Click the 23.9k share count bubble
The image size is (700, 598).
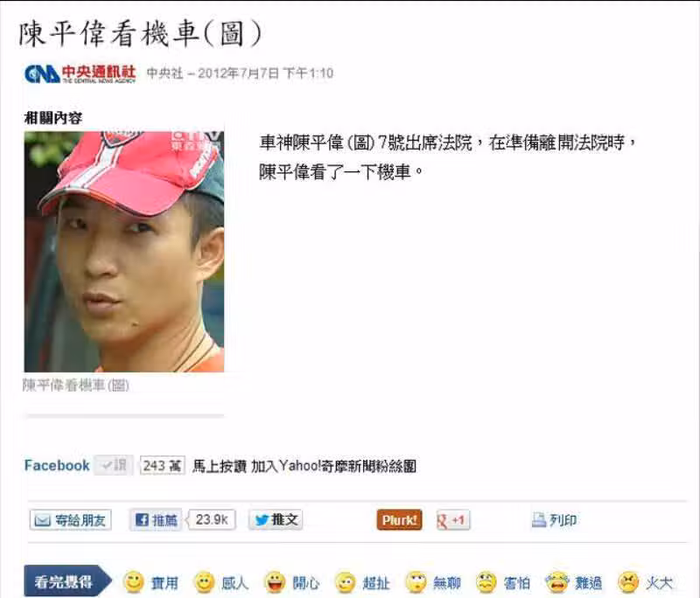click(x=211, y=520)
